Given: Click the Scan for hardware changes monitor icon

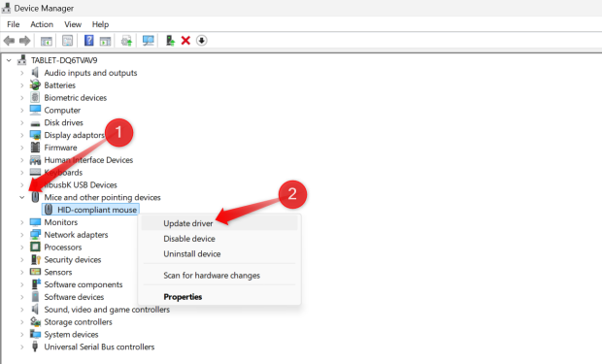Looking at the screenshot, I should [x=149, y=41].
